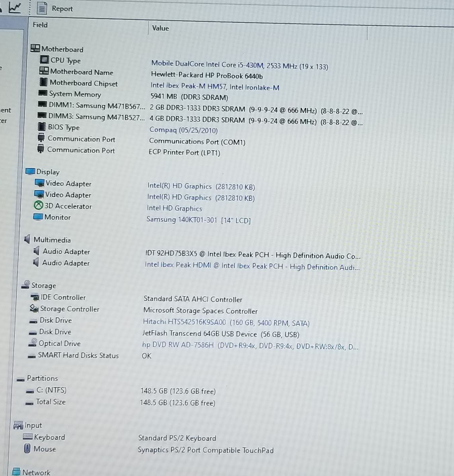The image size is (454, 476).
Task: Select the Synaptics PS/2 Port Compatible TouchPad value
Action: (206, 450)
